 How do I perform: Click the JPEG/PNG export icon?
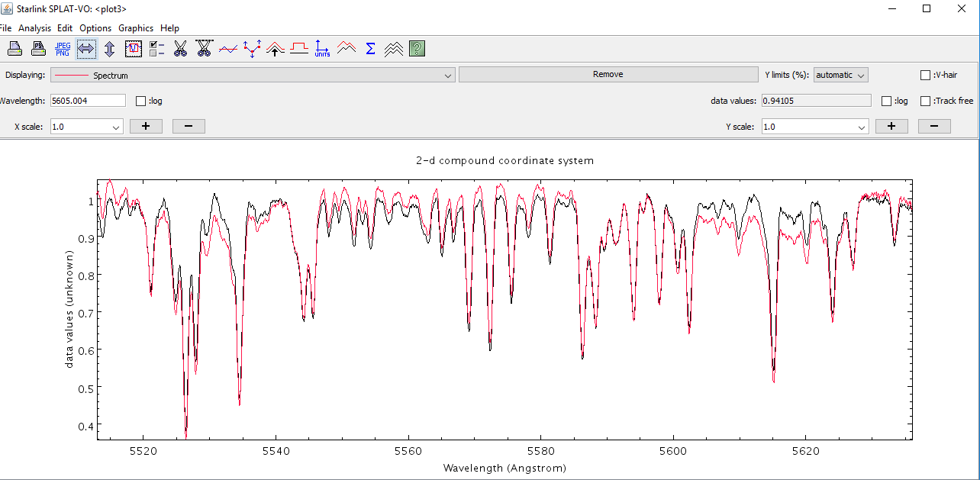click(x=63, y=49)
